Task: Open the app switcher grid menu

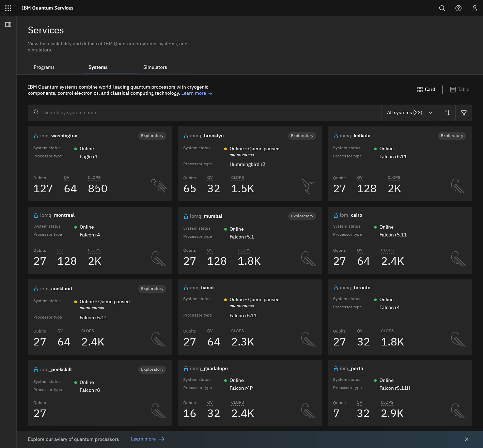Action: click(x=8, y=8)
